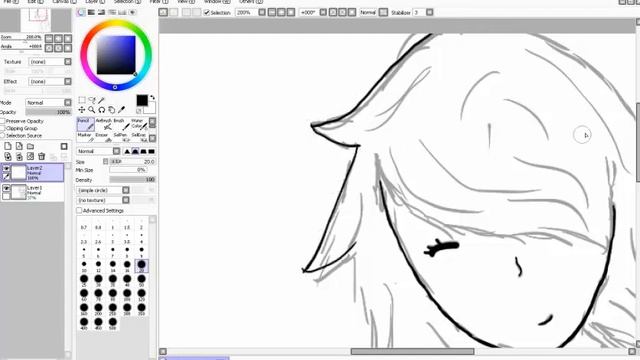Toggle Preserve Opacity checkbox
The image size is (640, 360).
pos(2,121)
